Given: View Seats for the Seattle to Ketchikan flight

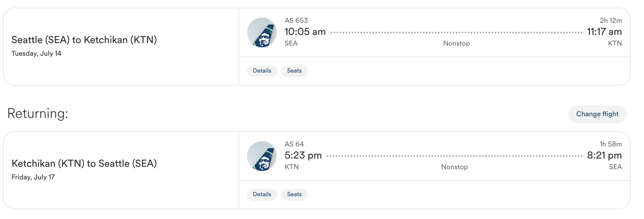Looking at the screenshot, I should click(x=294, y=71).
